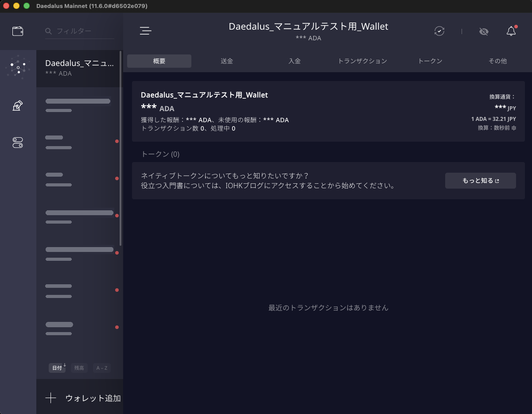Image resolution: width=532 pixels, height=414 pixels.
Task: Click the wallet title in the top header
Action: [x=308, y=27]
